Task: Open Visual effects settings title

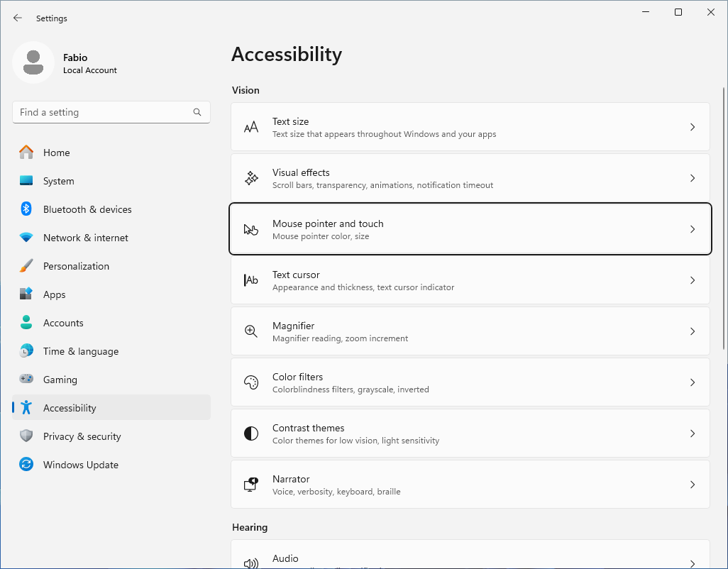Action: click(301, 172)
